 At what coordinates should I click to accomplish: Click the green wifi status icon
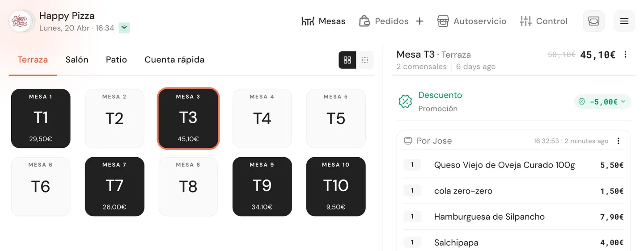[x=124, y=28]
